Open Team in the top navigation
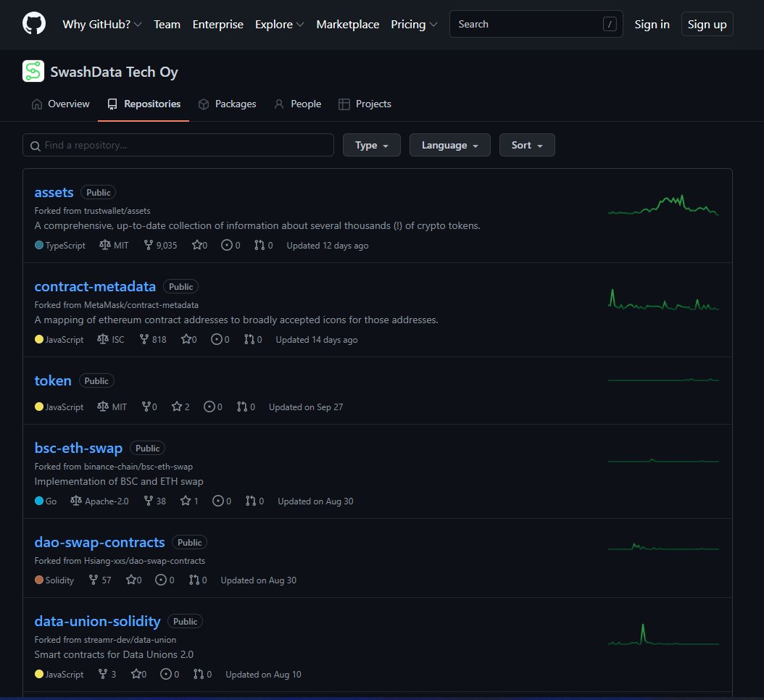The width and height of the screenshot is (764, 700). [x=167, y=25]
